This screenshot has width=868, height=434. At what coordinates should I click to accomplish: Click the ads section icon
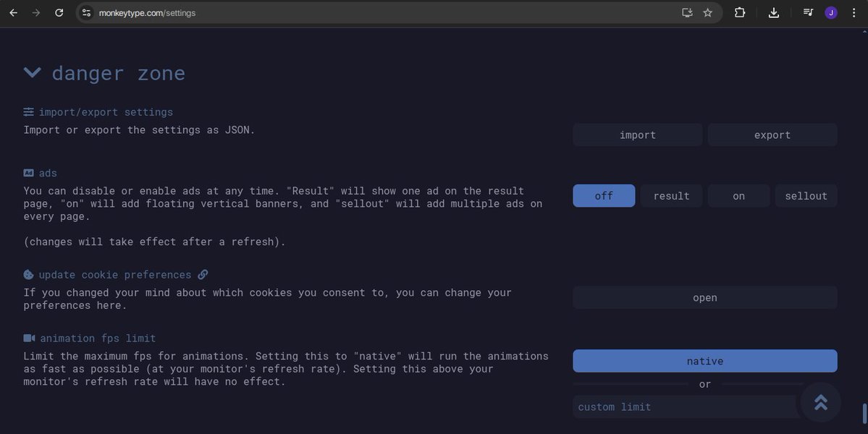[29, 172]
